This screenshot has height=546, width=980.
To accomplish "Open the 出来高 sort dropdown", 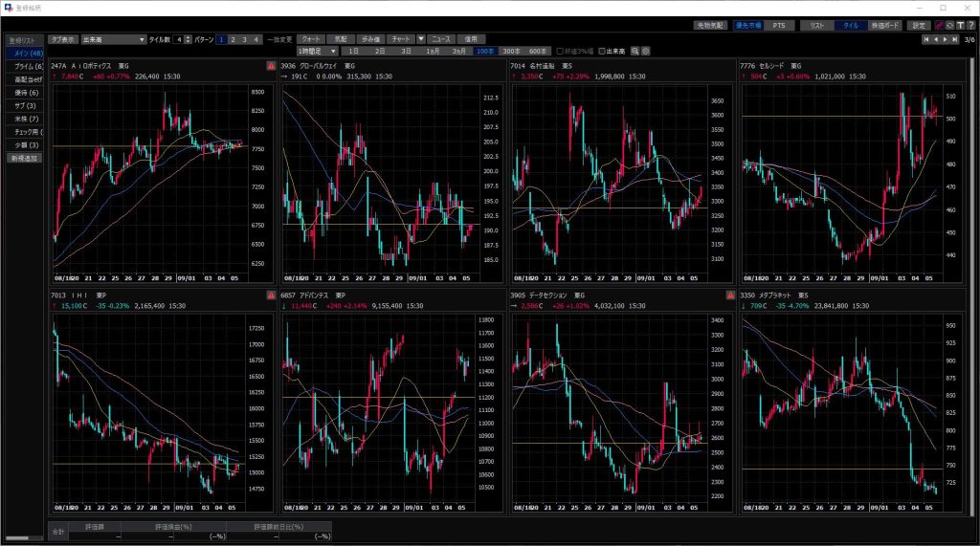I will click(142, 39).
